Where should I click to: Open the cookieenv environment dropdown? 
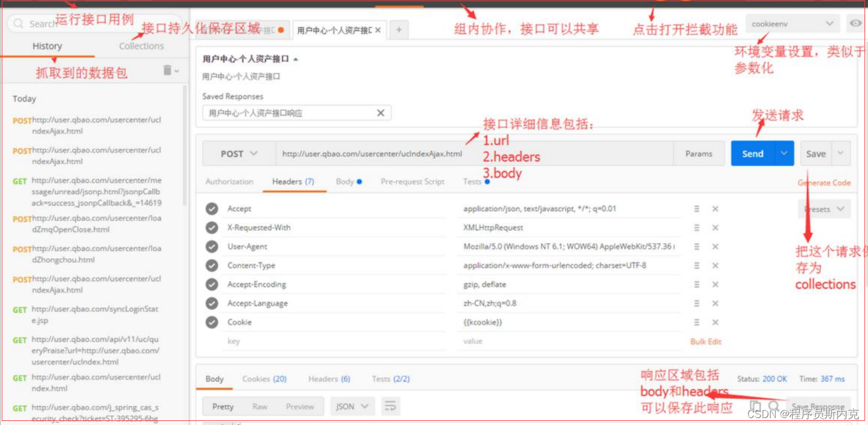coord(792,24)
